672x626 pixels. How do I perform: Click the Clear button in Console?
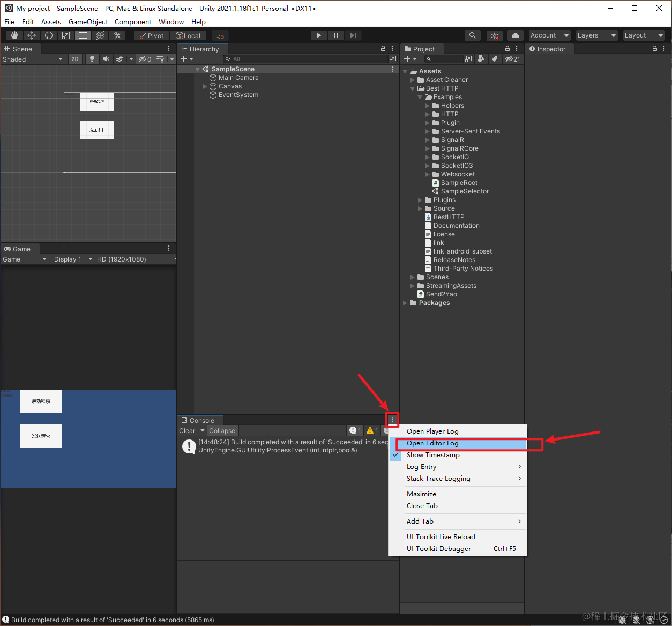187,431
